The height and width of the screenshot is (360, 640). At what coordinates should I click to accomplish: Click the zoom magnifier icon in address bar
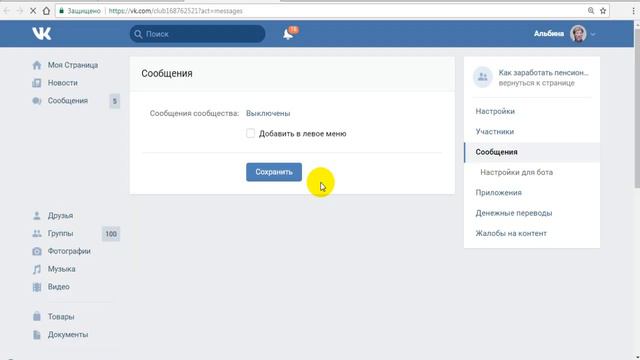click(591, 11)
